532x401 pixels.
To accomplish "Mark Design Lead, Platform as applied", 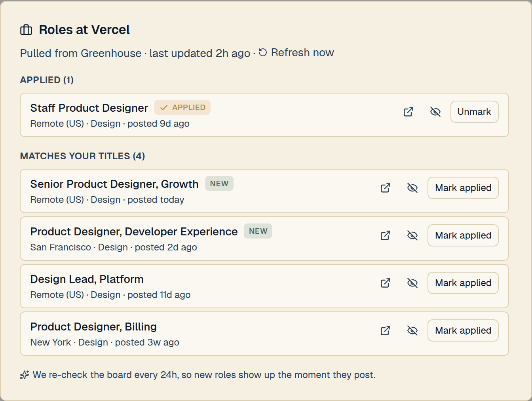I will click(x=463, y=283).
